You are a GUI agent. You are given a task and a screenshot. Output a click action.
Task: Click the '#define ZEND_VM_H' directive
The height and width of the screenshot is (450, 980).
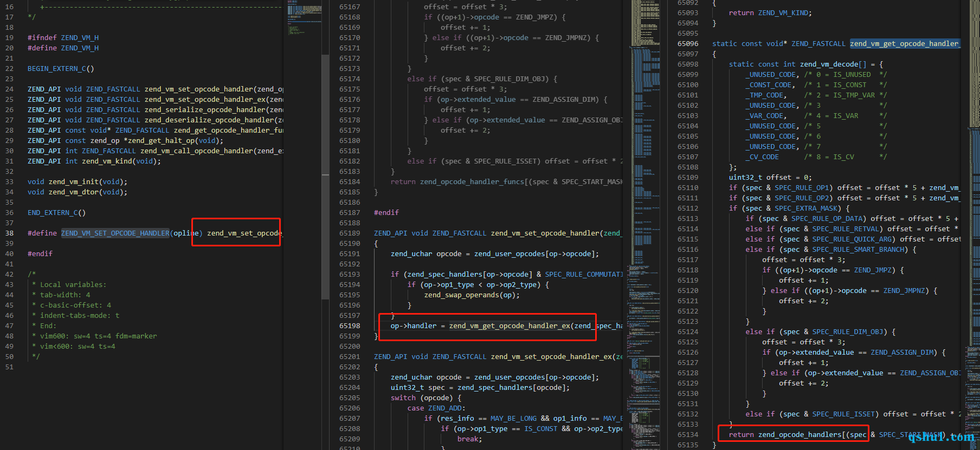63,48
